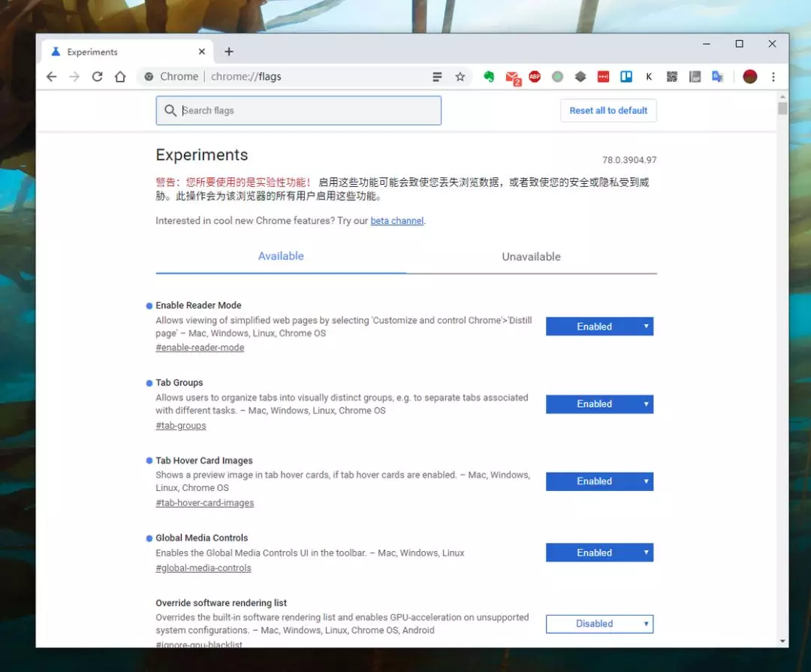Viewport: 811px width, 672px height.
Task: Open the Gmail checker extension
Action: [512, 77]
